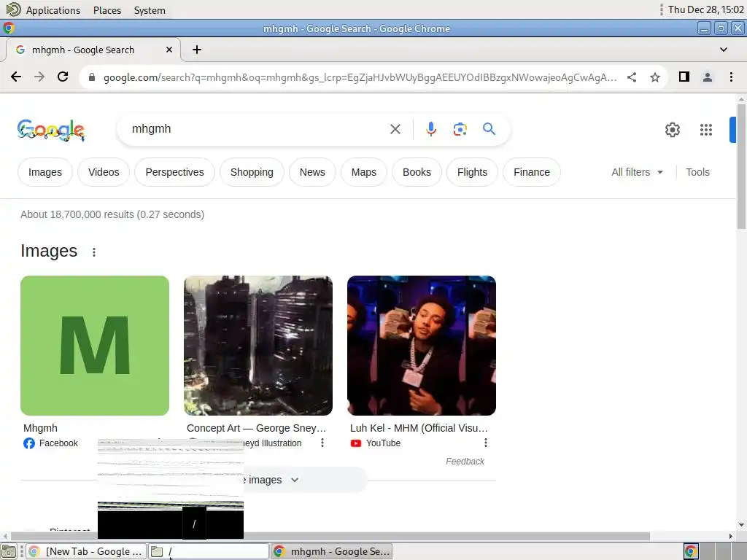Click the Chrome icon in system tray
747x560 pixels.
click(x=691, y=551)
